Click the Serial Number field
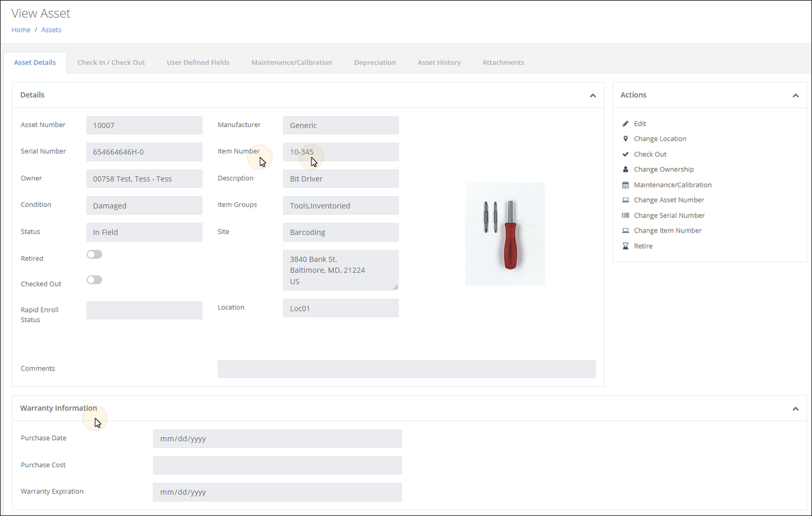This screenshot has height=516, width=812. click(144, 152)
